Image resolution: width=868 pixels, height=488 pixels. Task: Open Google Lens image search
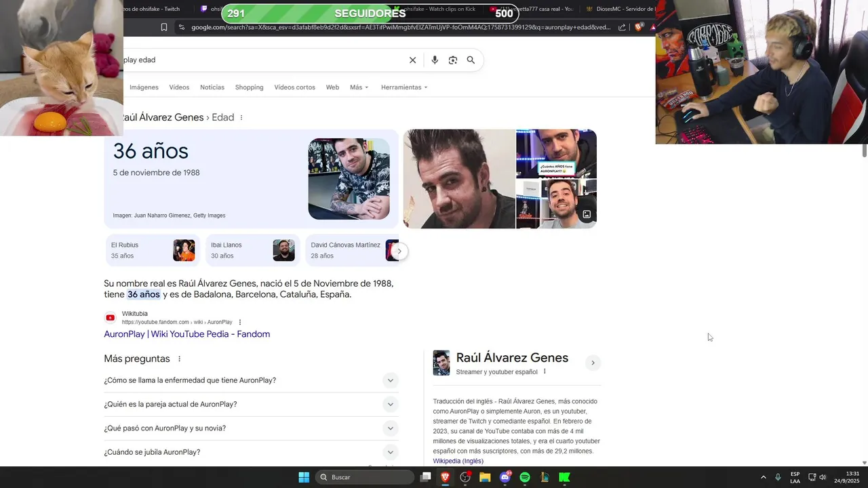453,60
